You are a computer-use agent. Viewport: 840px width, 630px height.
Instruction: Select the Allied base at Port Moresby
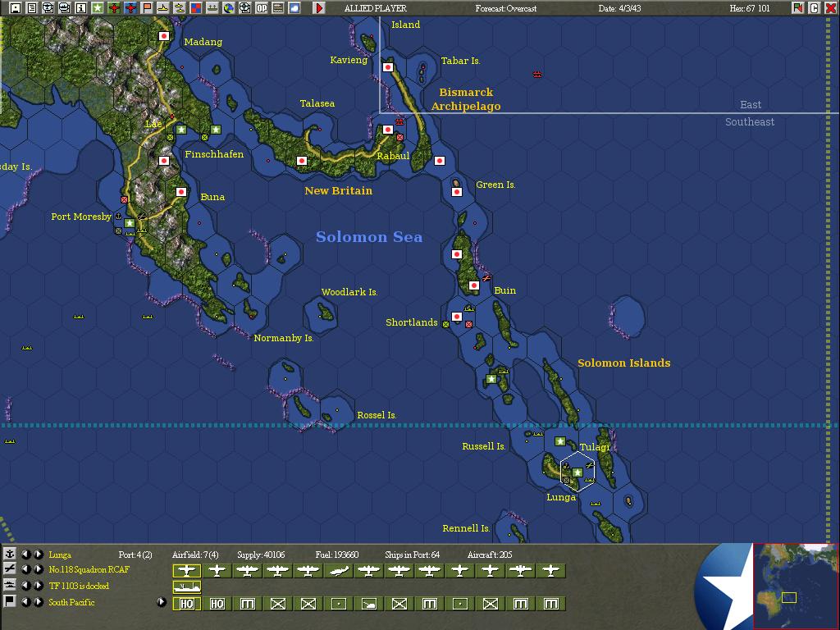[x=129, y=223]
